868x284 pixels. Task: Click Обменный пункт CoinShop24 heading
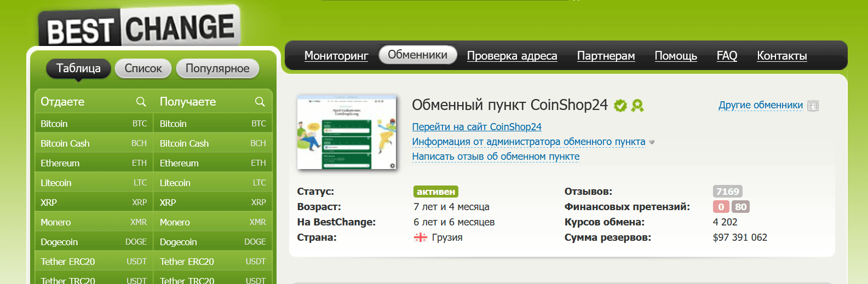click(x=510, y=105)
